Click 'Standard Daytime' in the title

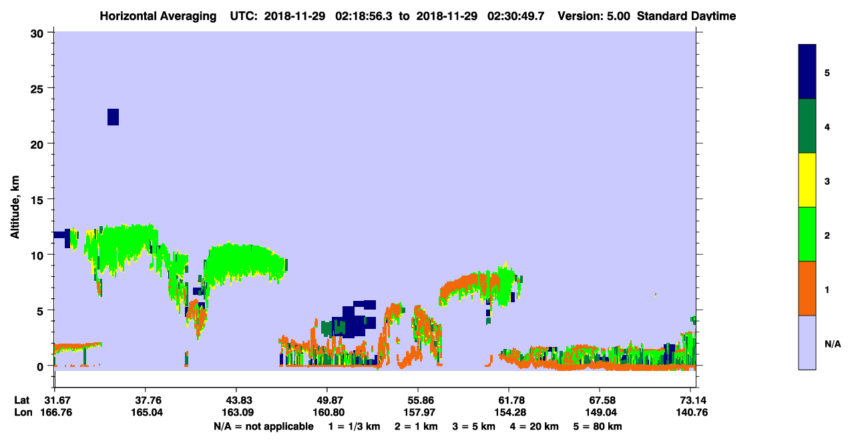[x=686, y=16]
